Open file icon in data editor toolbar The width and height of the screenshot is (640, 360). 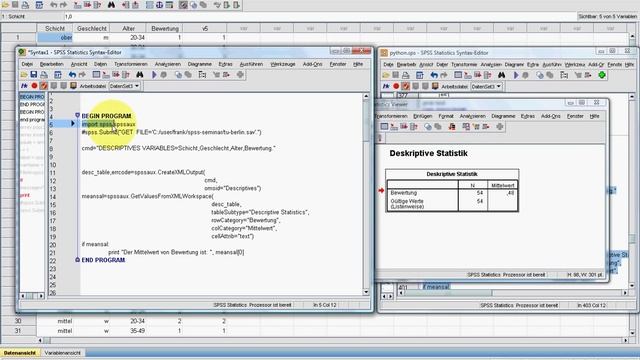coord(5,5)
